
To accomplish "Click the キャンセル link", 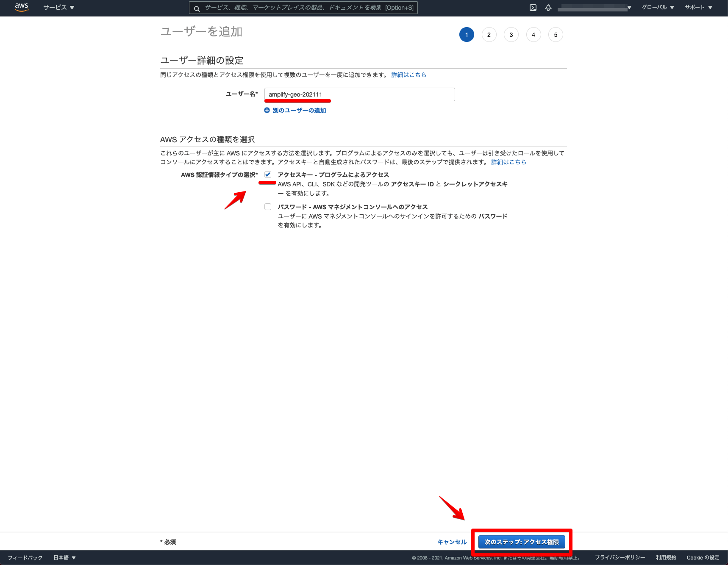I will click(452, 542).
